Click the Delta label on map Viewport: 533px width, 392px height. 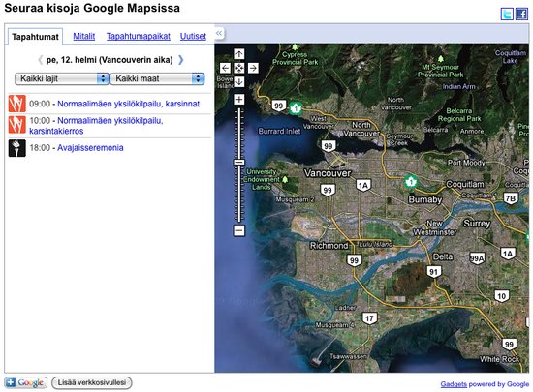click(x=443, y=256)
